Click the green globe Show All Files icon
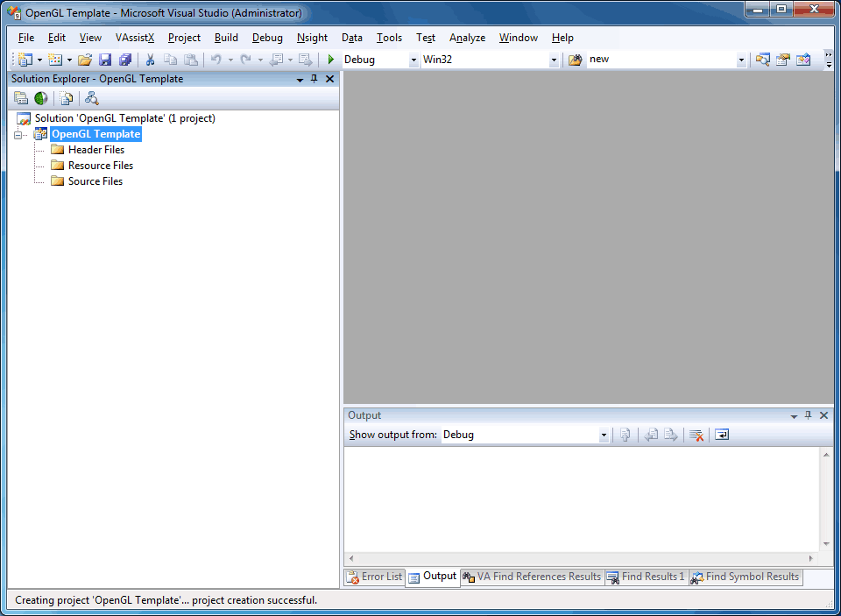The height and width of the screenshot is (616, 841). coord(41,98)
